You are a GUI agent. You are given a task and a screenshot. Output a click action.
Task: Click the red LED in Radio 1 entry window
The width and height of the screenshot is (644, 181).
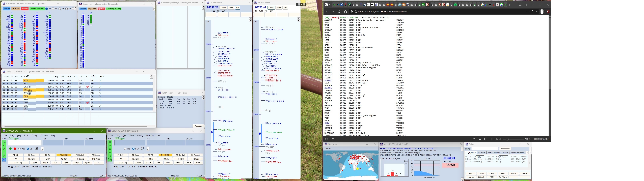(15, 149)
